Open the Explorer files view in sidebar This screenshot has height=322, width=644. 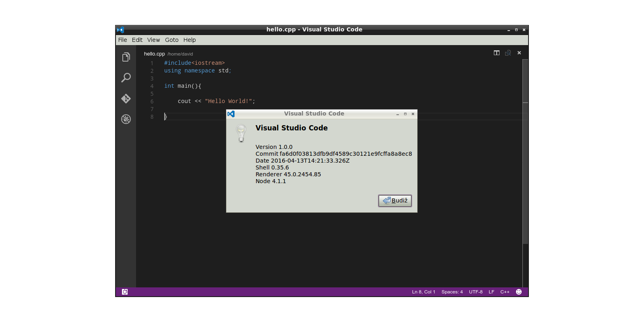click(x=126, y=57)
